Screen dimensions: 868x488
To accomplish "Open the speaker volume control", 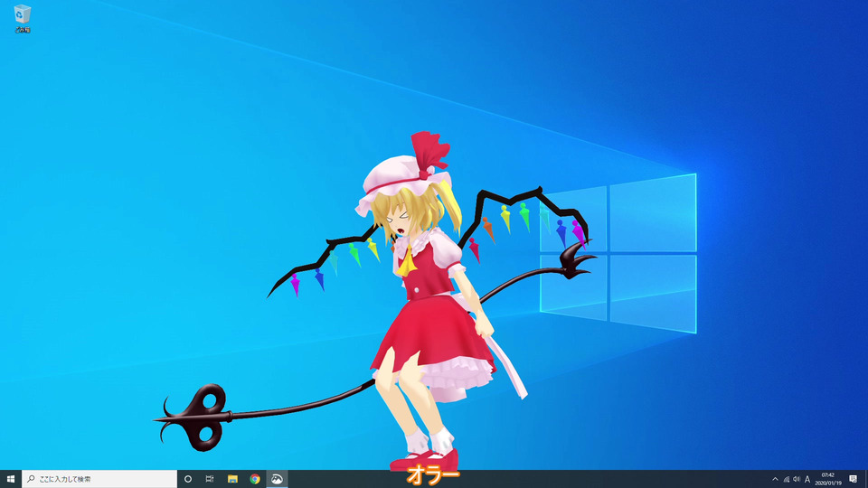I will 797,479.
